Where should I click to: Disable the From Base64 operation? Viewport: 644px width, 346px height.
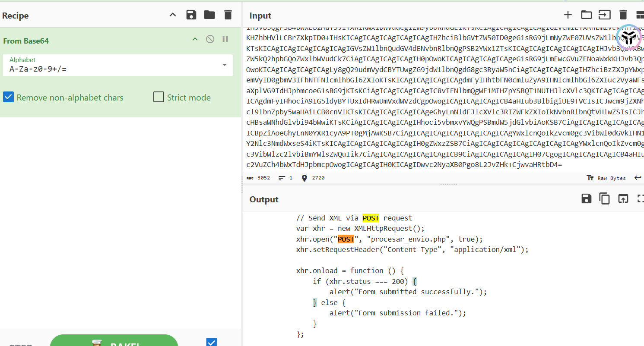pyautogui.click(x=210, y=39)
